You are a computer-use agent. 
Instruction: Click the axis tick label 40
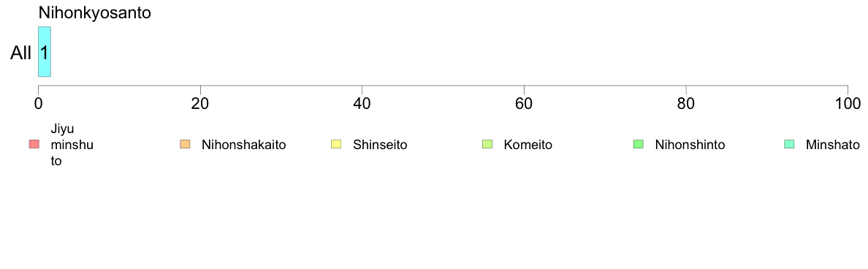[362, 103]
